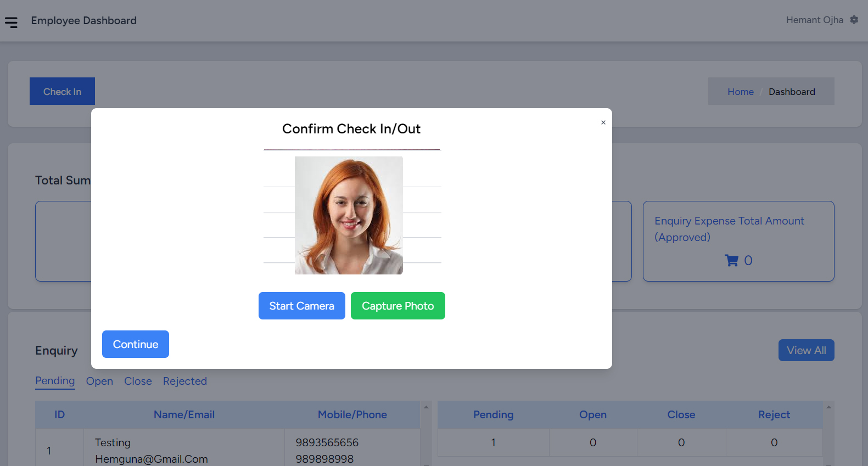This screenshot has height=466, width=868.
Task: Click the settings gear beside Hemant Ojha
Action: [854, 20]
